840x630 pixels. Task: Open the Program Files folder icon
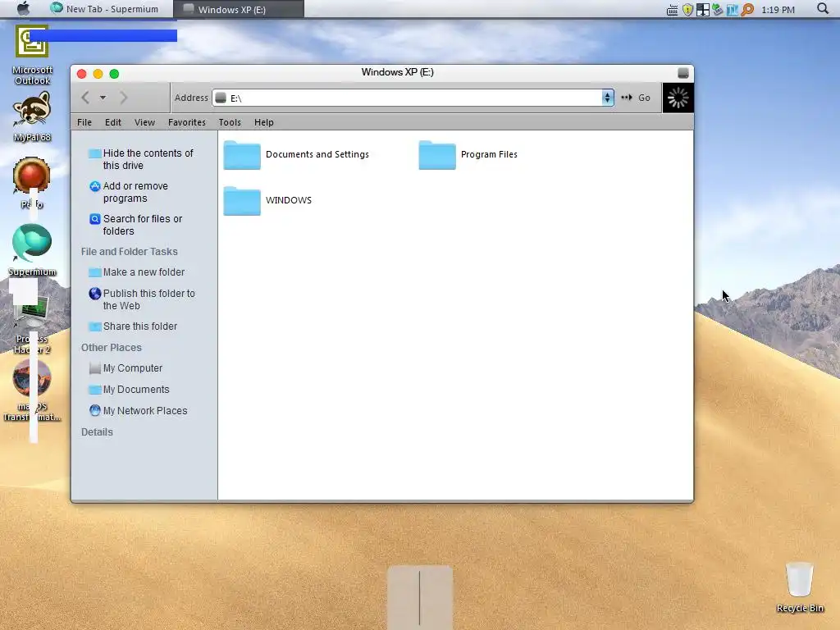click(437, 155)
